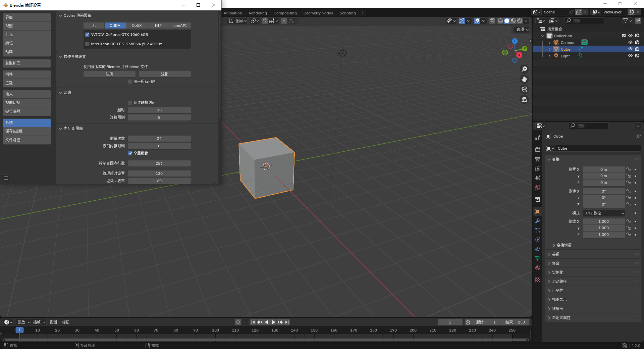Switch to the Scripting workspace tab
Screen dimensions: 644x349
(x=347, y=13)
